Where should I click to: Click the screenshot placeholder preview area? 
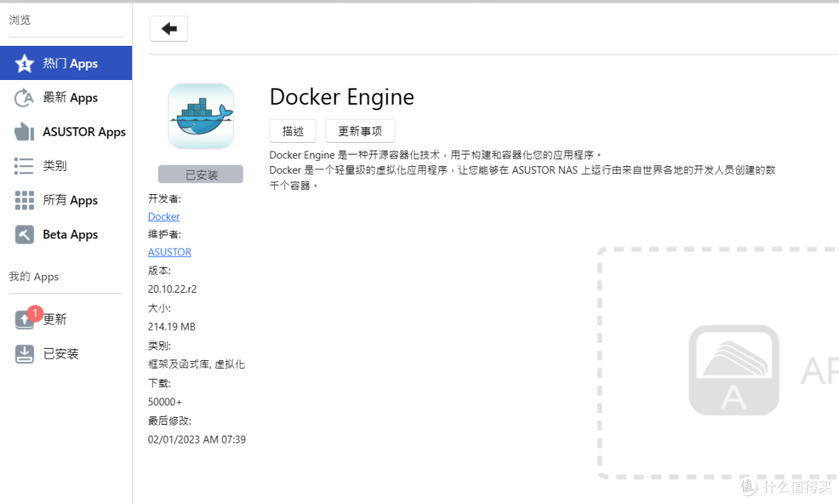point(718,363)
